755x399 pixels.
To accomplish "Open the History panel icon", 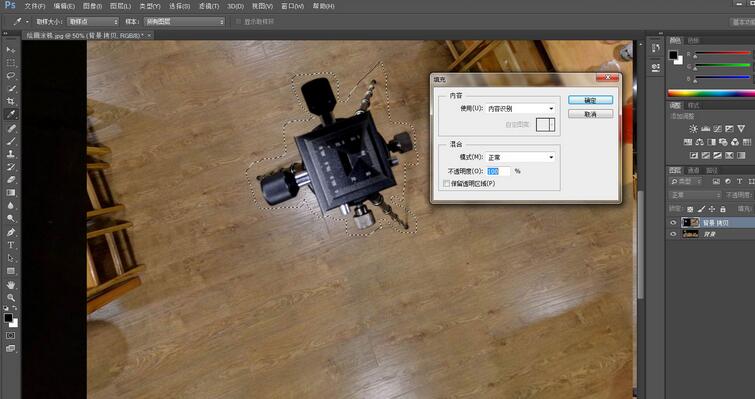I will 655,48.
